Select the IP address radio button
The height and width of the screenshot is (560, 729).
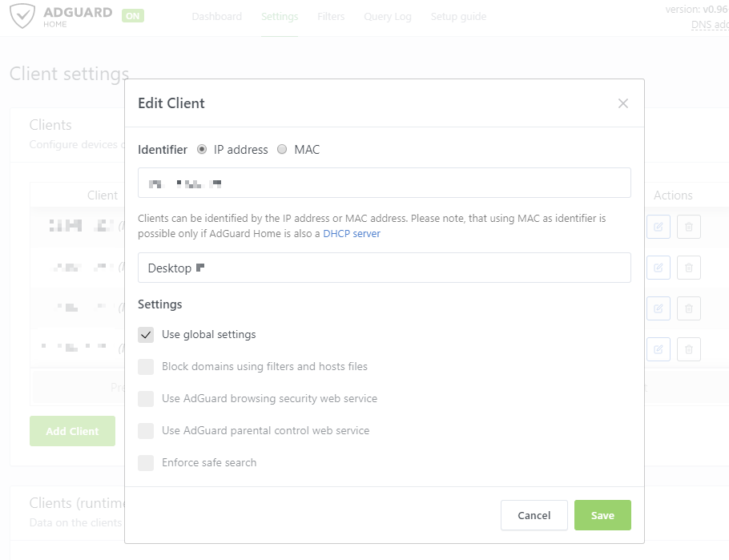[x=202, y=149]
